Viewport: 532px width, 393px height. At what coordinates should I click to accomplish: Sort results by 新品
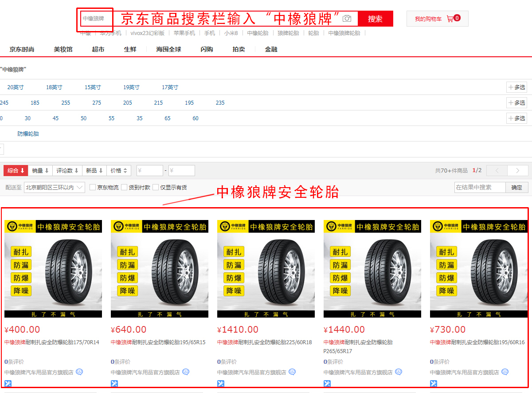click(x=94, y=170)
